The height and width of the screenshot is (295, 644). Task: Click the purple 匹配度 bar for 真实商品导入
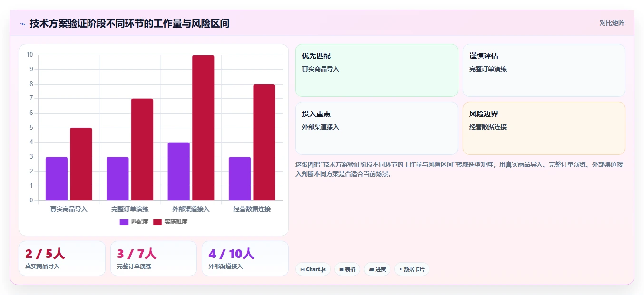(57, 179)
